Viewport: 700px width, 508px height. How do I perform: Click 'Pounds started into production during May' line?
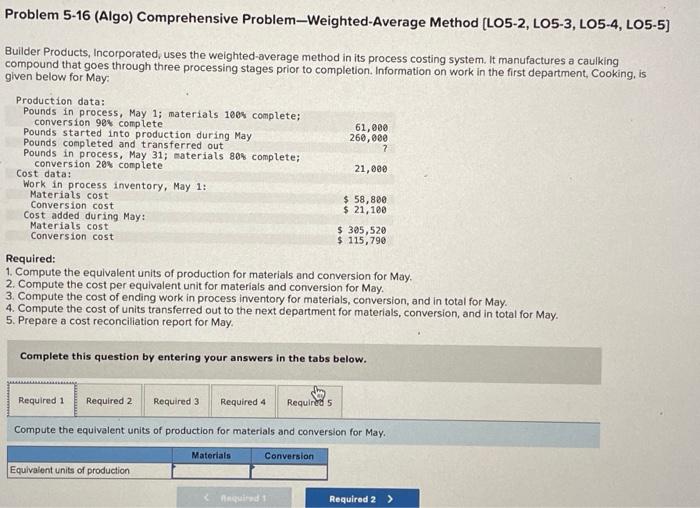138,134
